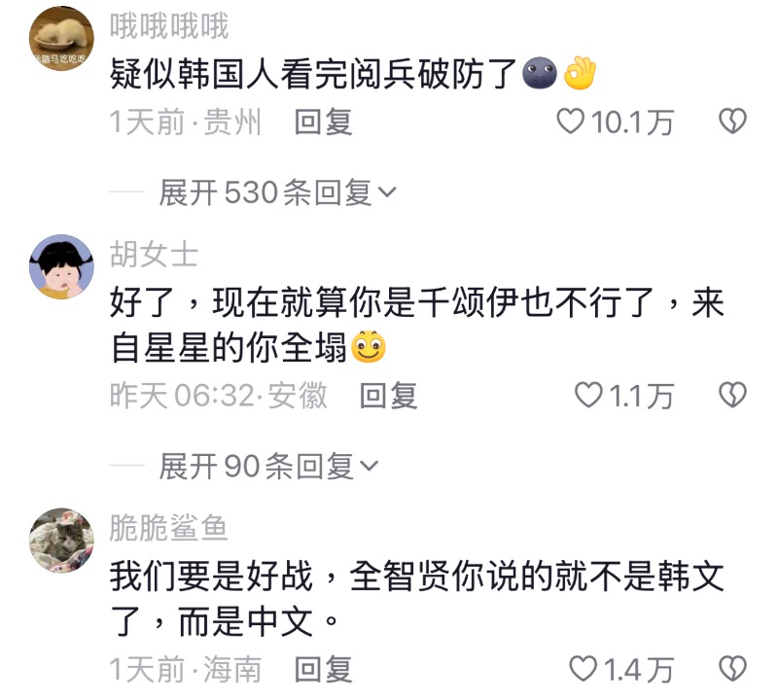The width and height of the screenshot is (778, 700).
Task: Dislike 脆脆鲨鱼's comment with broken heart icon
Action: pyautogui.click(x=733, y=669)
